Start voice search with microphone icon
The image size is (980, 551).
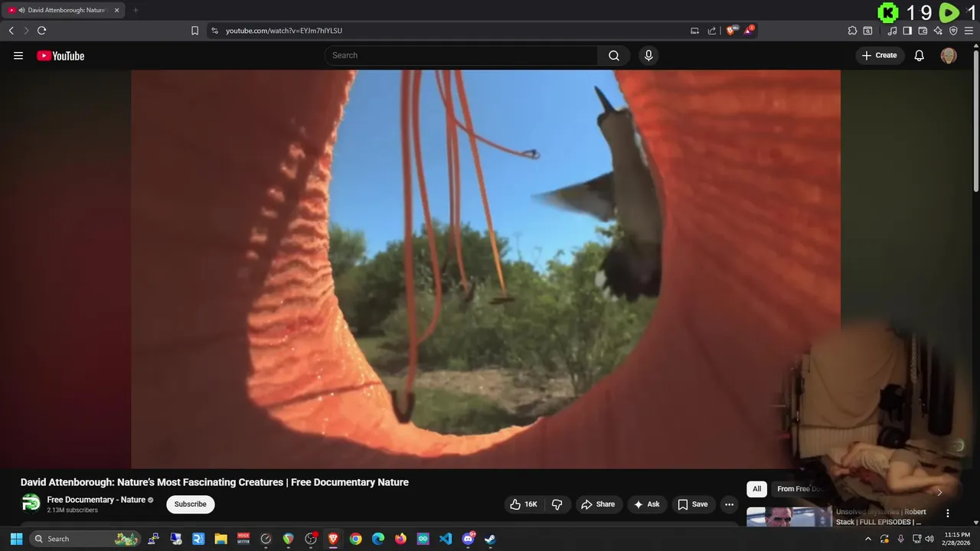coord(648,55)
